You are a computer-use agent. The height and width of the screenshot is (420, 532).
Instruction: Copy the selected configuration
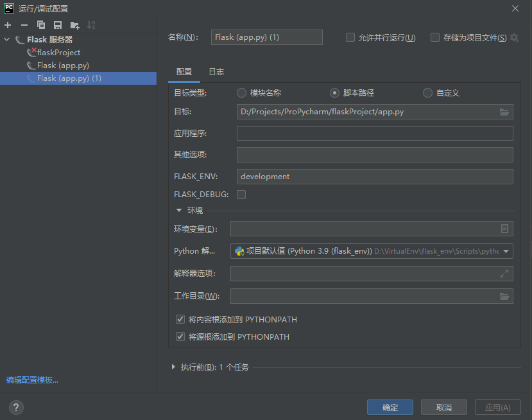[x=41, y=25]
